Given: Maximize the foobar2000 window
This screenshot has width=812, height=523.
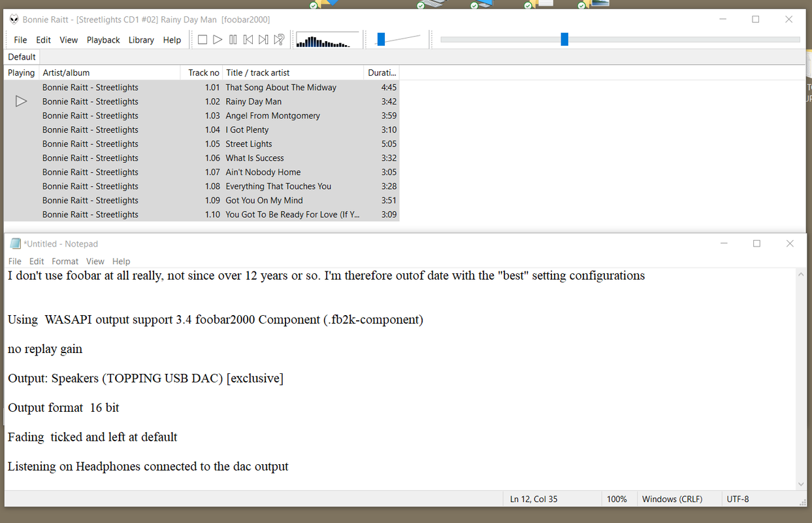Looking at the screenshot, I should (756, 20).
